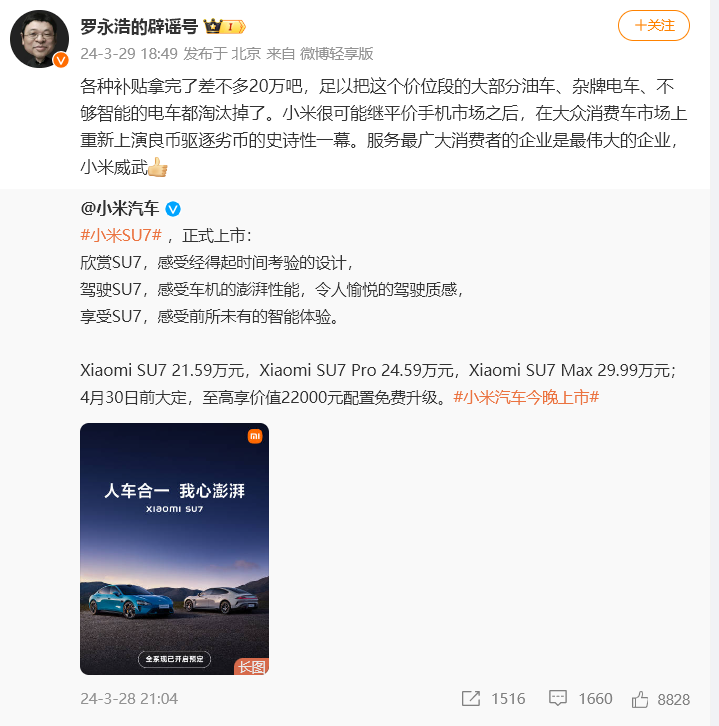Open 罗永浩的辟谣号 profile avatar
This screenshot has height=726, width=719.
(39, 39)
